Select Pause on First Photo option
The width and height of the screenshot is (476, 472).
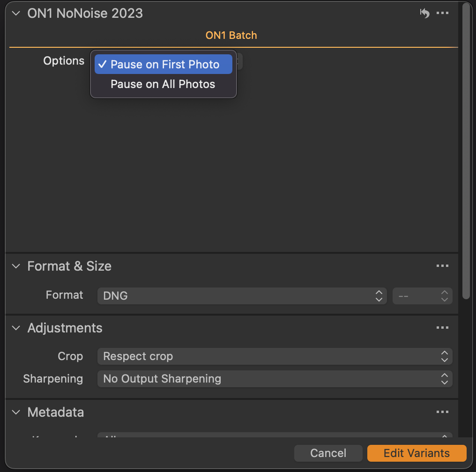[164, 64]
